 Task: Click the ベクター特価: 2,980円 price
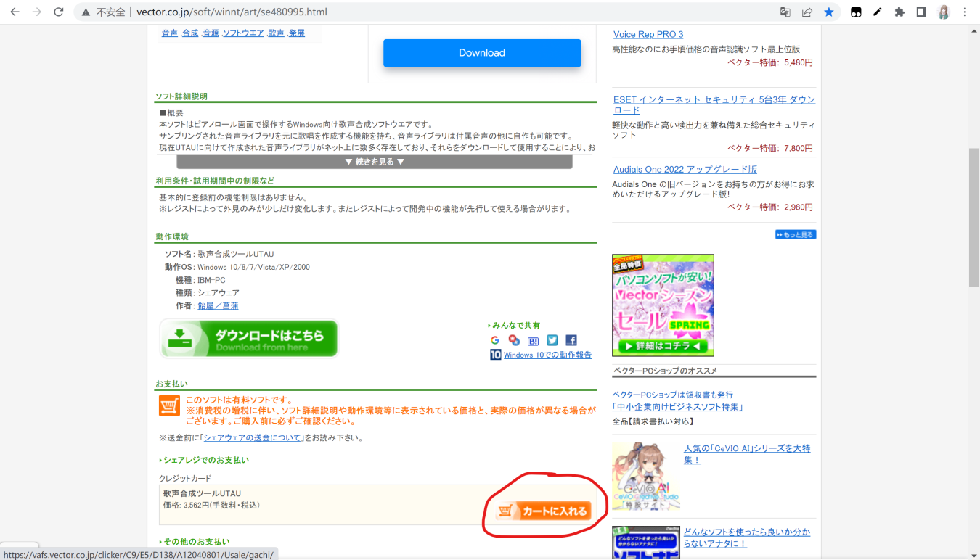pos(770,207)
